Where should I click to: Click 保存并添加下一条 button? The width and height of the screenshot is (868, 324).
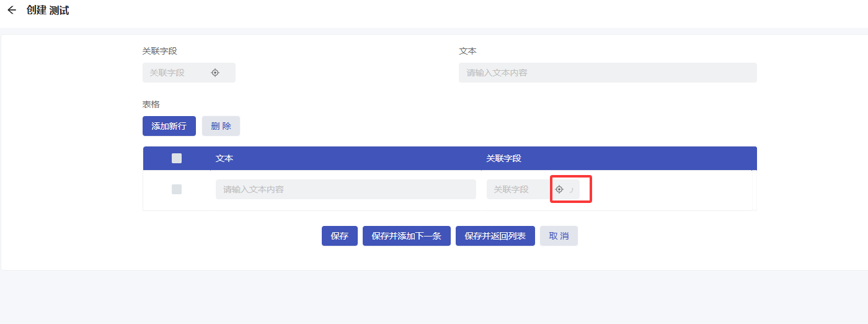pyautogui.click(x=406, y=236)
